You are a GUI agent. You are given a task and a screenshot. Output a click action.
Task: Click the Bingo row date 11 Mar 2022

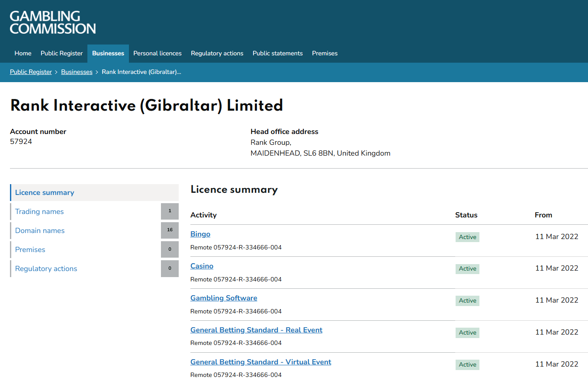[556, 236]
